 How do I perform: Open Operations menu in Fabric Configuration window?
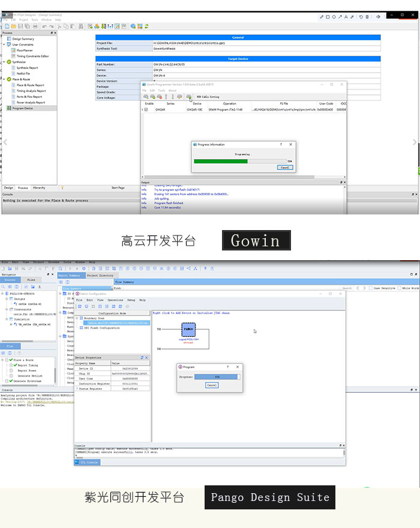115,300
